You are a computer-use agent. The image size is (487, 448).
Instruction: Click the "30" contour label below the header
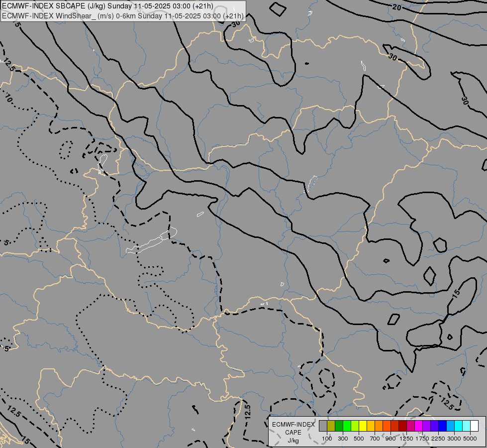(x=236, y=23)
